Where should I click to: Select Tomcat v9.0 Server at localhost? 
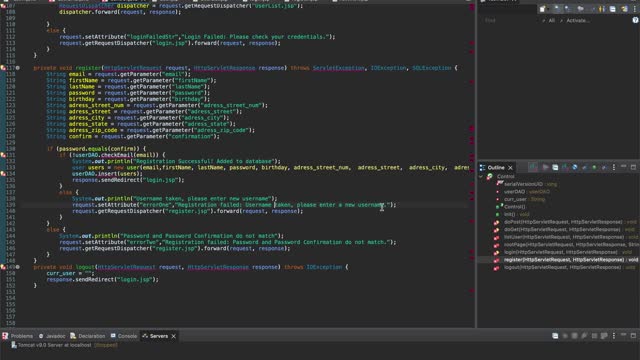coord(64,345)
